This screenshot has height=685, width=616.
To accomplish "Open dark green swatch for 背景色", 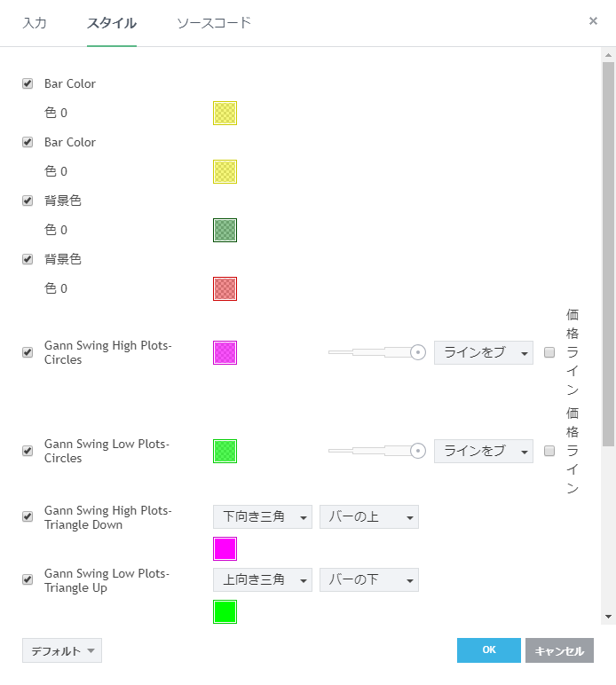I will pos(225,230).
